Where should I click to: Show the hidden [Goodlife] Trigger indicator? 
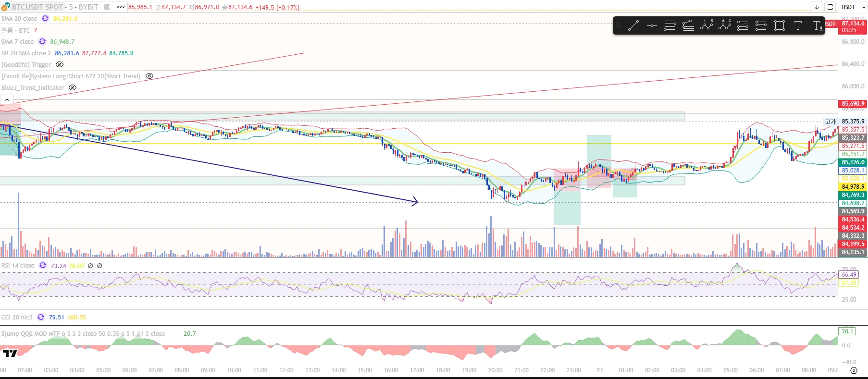pyautogui.click(x=60, y=64)
